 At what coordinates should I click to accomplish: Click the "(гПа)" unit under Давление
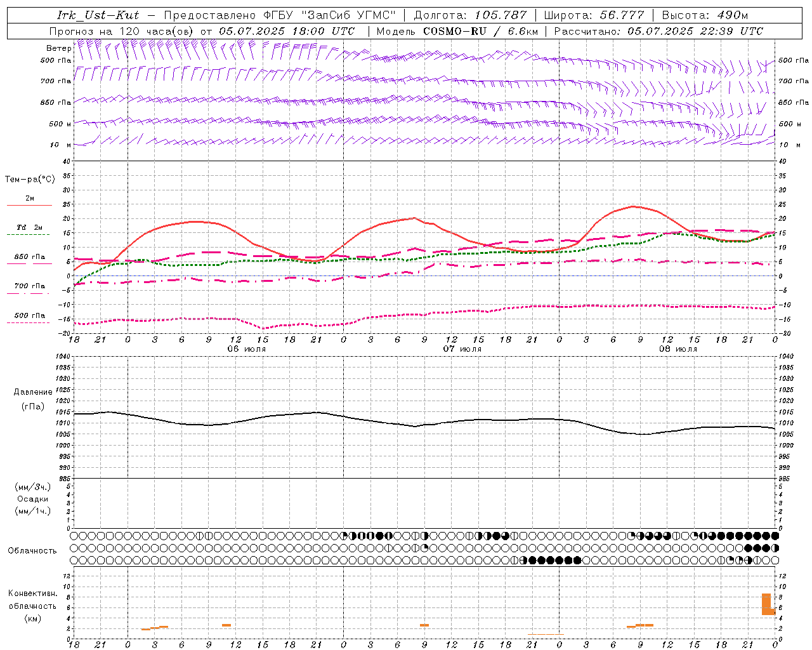point(32,407)
